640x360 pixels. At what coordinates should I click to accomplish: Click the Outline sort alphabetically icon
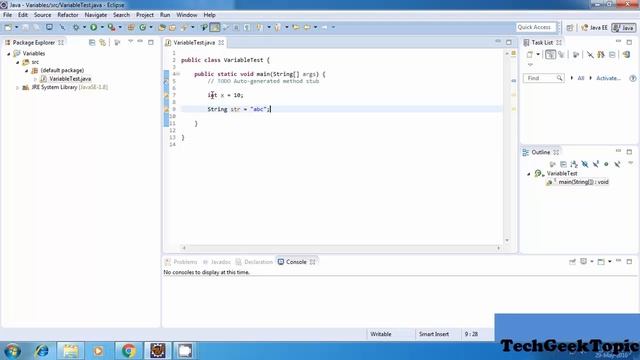click(574, 164)
